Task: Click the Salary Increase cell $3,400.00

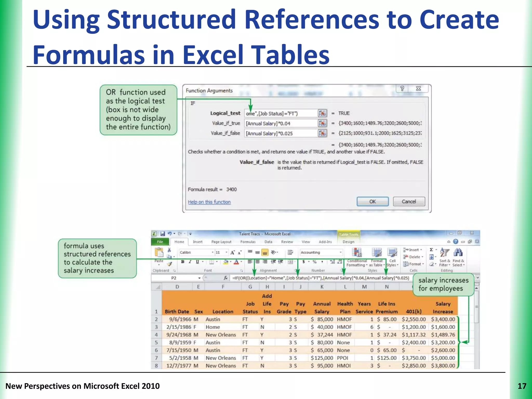Action: (443, 319)
